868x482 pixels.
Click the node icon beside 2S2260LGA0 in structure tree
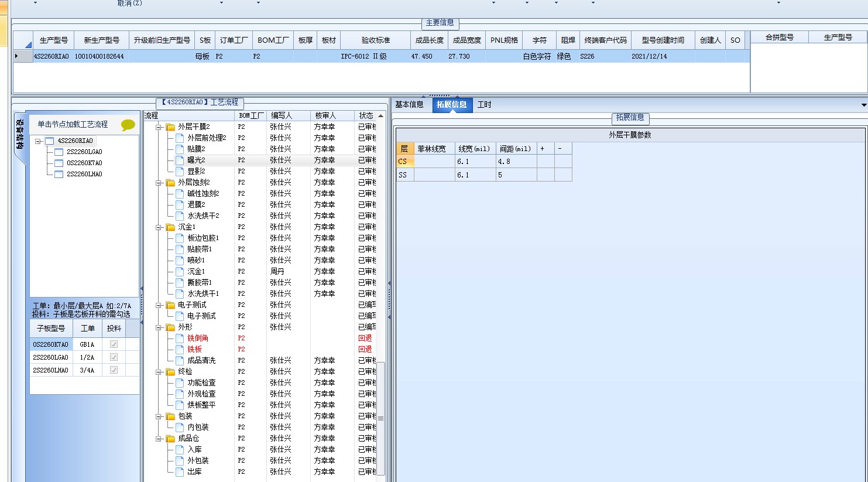click(x=59, y=152)
